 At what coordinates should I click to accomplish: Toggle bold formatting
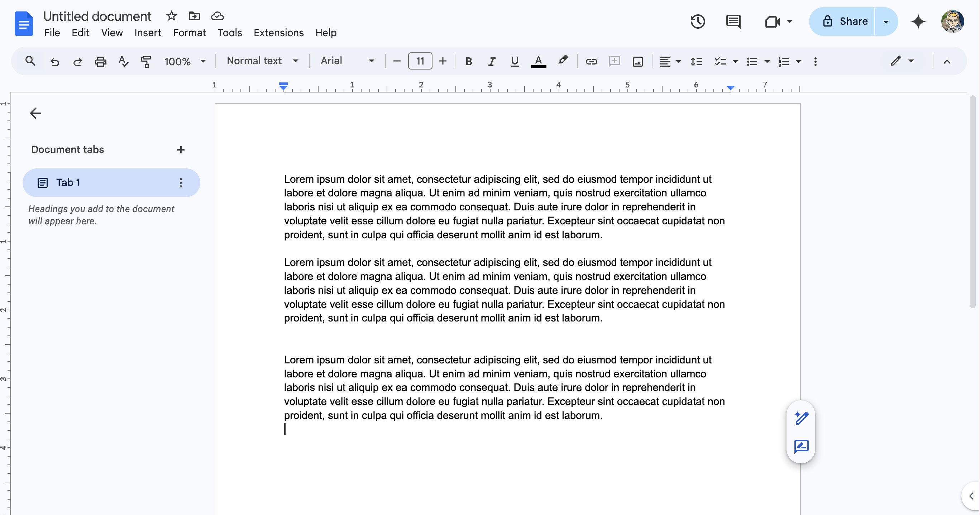click(x=469, y=61)
